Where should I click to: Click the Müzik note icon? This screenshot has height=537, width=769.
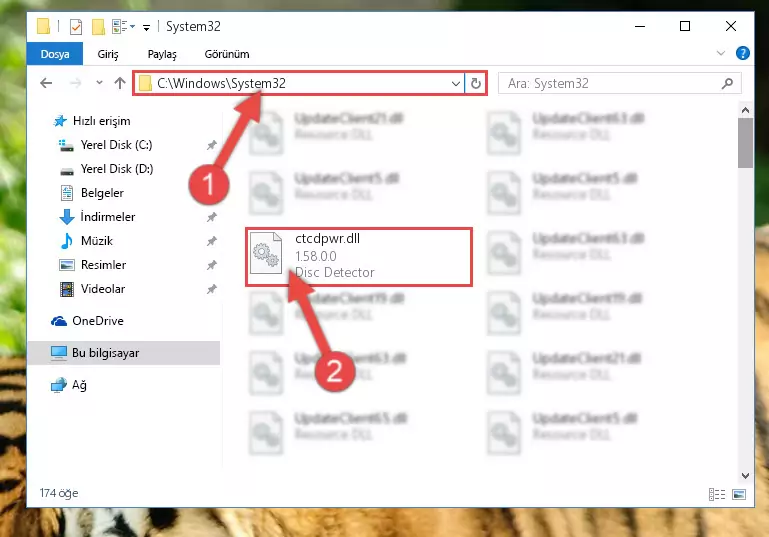click(x=67, y=241)
